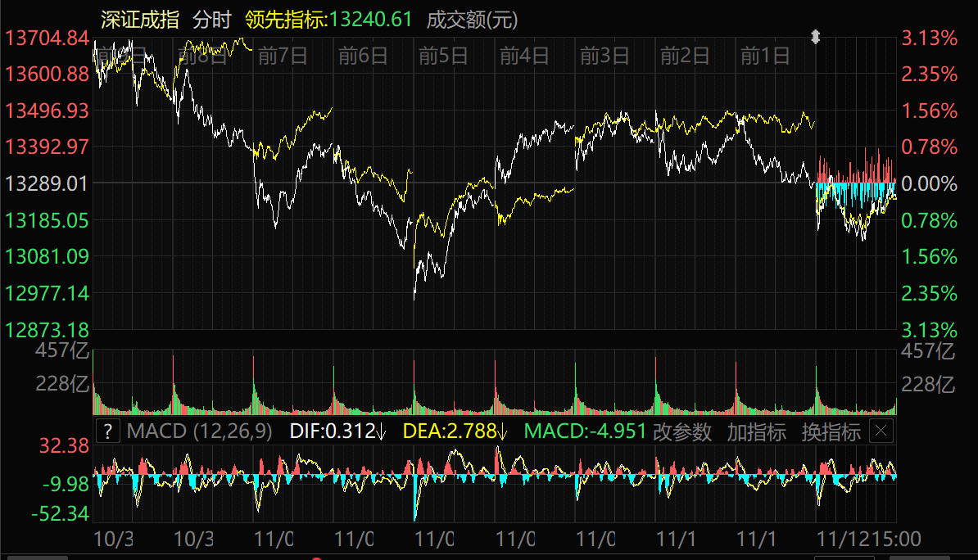Click the green MACD:-4.951 value readout
978x560 pixels.
coord(585,431)
